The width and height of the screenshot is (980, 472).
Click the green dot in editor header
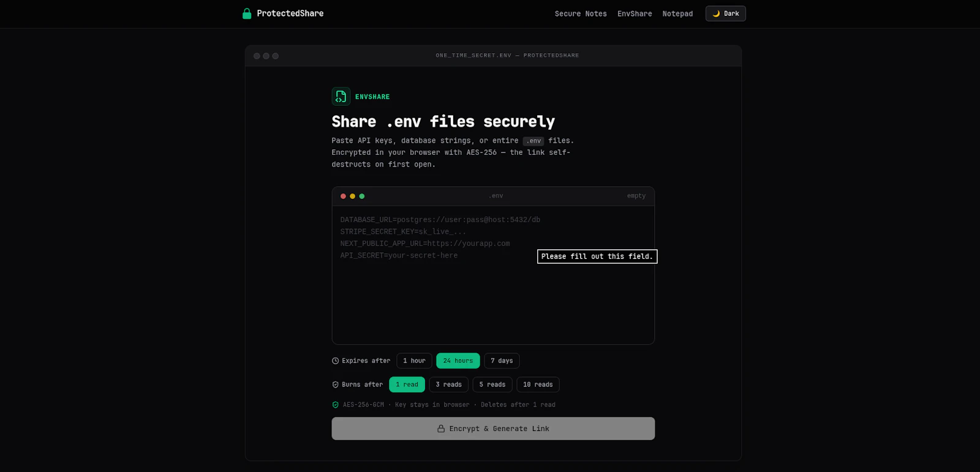point(362,196)
